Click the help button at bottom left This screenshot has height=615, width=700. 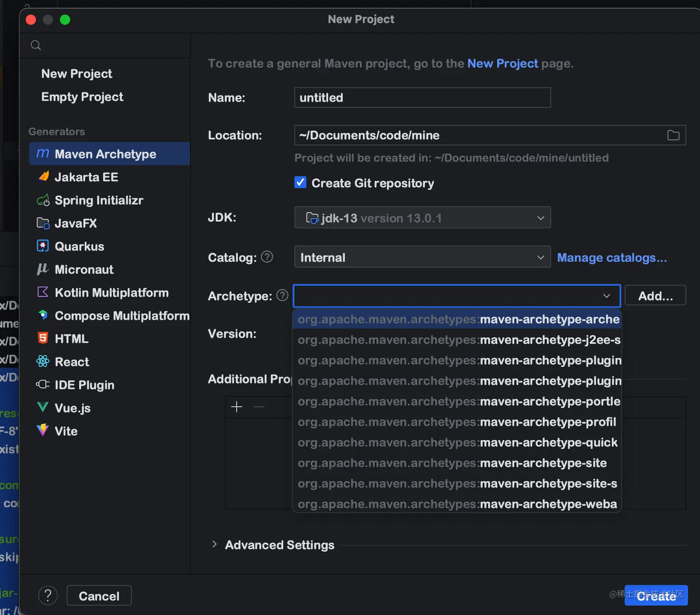click(48, 596)
